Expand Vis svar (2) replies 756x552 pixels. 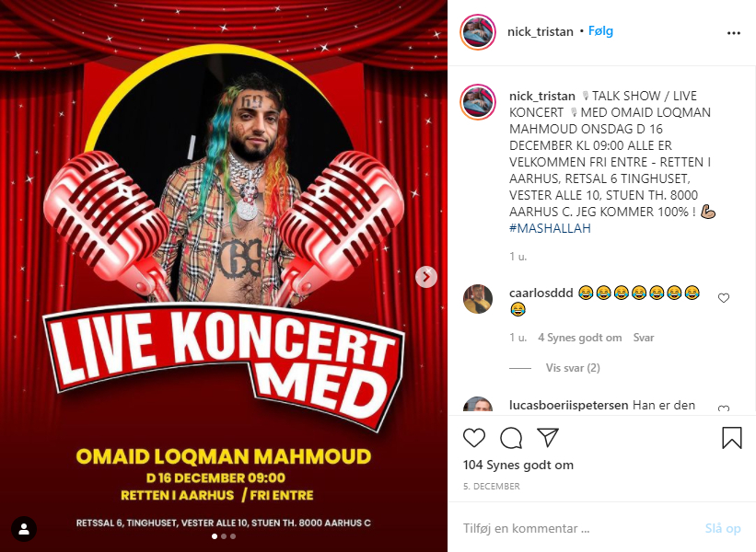tap(573, 368)
